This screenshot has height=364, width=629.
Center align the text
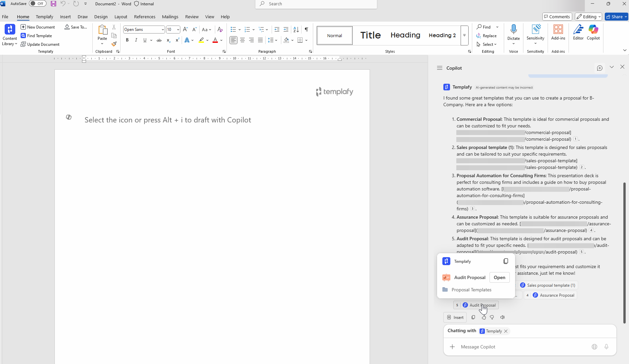point(242,40)
